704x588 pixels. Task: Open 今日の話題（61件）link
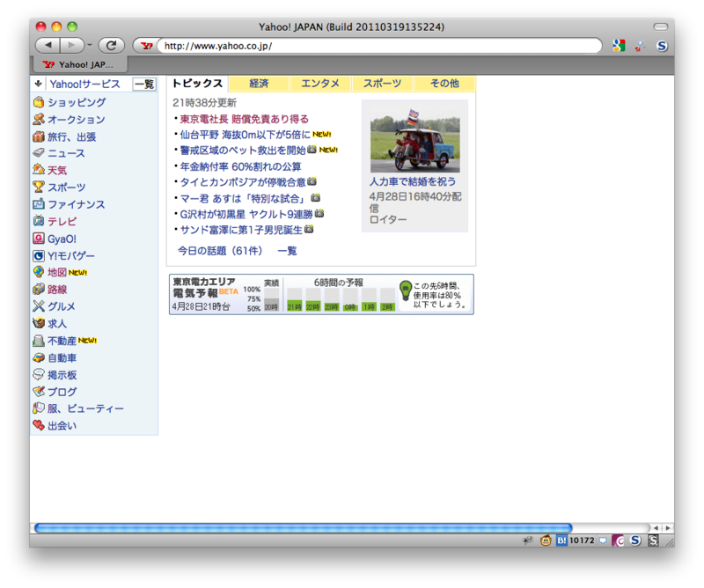[220, 251]
